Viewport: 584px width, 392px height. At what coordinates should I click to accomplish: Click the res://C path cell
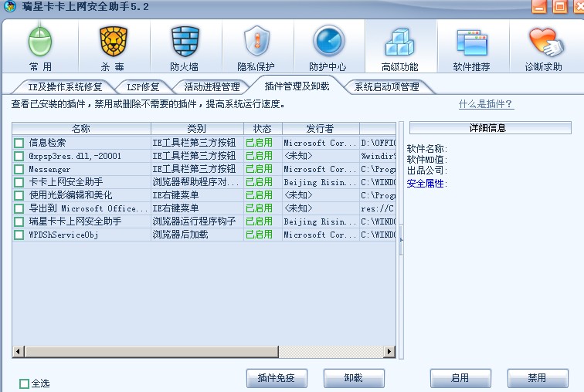[378, 208]
